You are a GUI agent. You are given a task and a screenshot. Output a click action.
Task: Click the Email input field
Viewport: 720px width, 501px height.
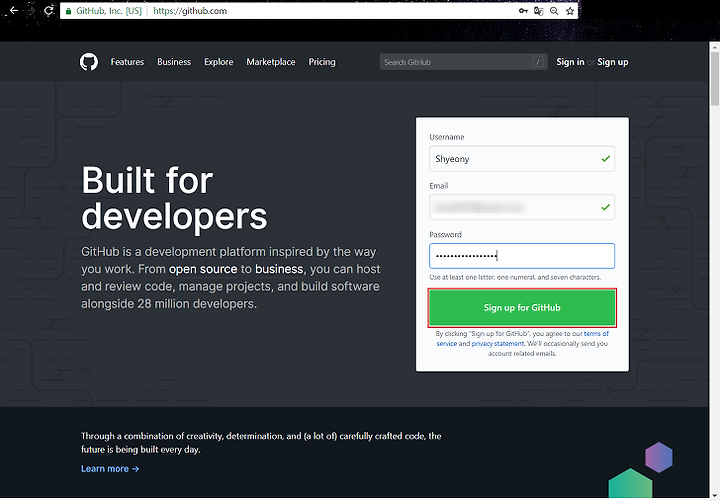coord(522,207)
